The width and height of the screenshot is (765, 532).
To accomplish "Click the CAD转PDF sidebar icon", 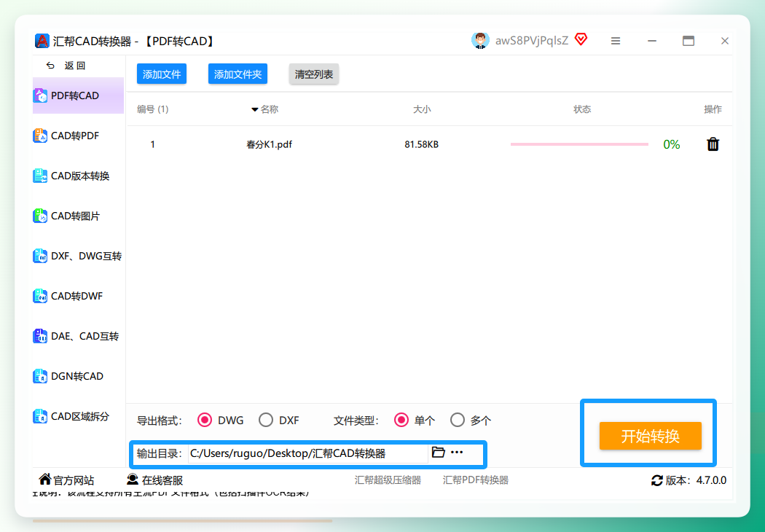I will (x=40, y=136).
